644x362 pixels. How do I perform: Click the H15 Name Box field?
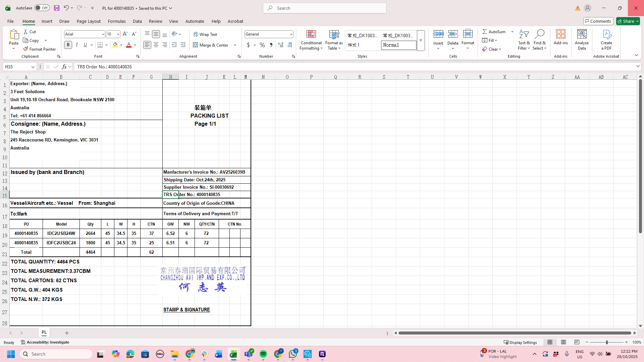[x=17, y=67]
